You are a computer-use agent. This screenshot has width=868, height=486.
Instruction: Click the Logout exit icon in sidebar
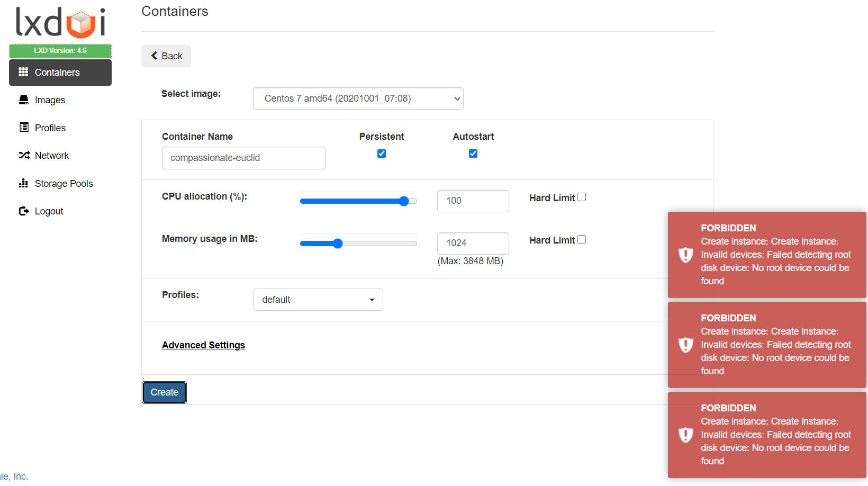(x=24, y=211)
